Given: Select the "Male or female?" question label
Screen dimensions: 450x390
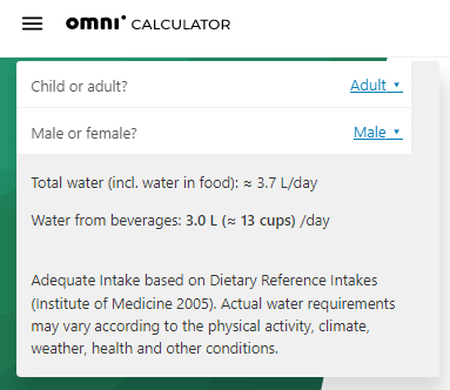Looking at the screenshot, I should [84, 133].
